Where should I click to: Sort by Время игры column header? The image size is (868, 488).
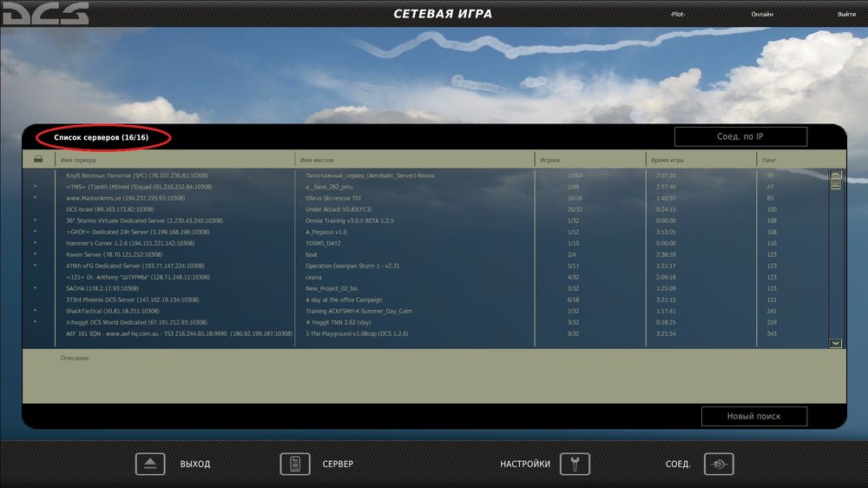[667, 160]
